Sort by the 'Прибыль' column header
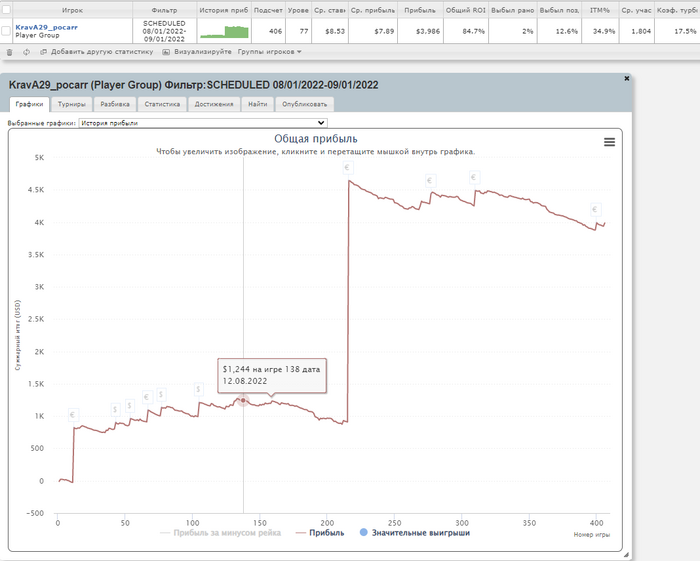700x561 pixels. (x=420, y=10)
